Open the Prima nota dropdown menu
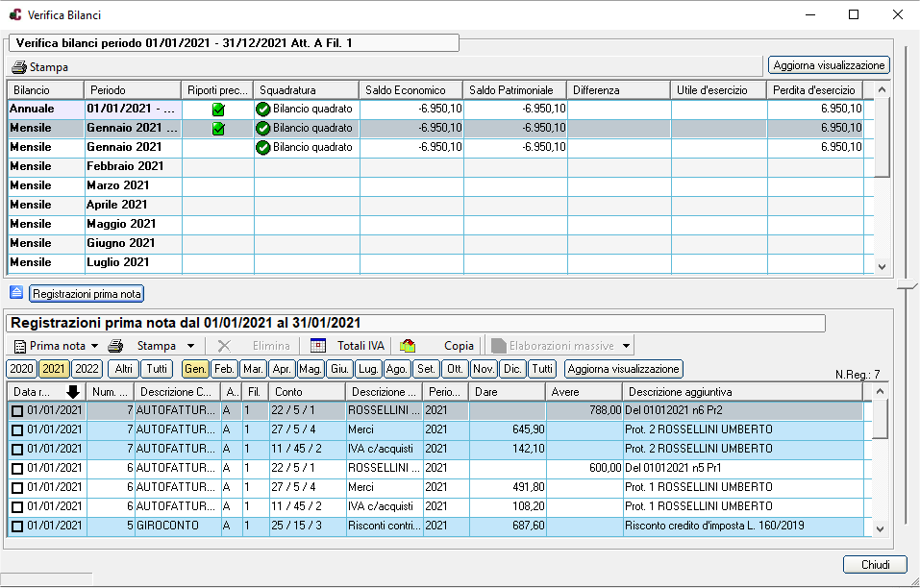This screenshot has height=588, width=920. click(94, 346)
